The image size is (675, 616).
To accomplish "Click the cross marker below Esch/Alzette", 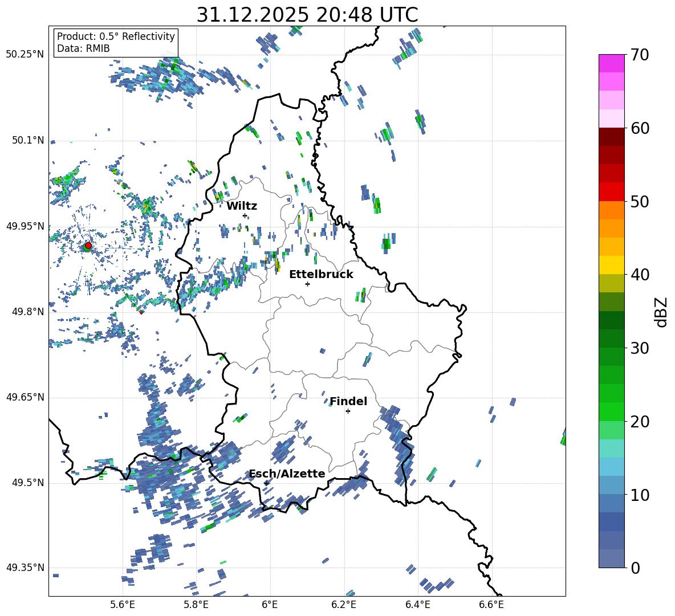I will [266, 483].
